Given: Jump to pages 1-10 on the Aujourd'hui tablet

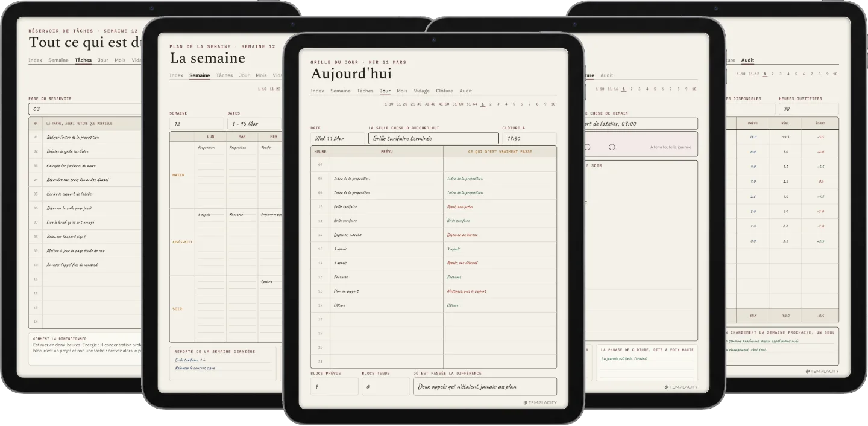Looking at the screenshot, I should coord(389,104).
